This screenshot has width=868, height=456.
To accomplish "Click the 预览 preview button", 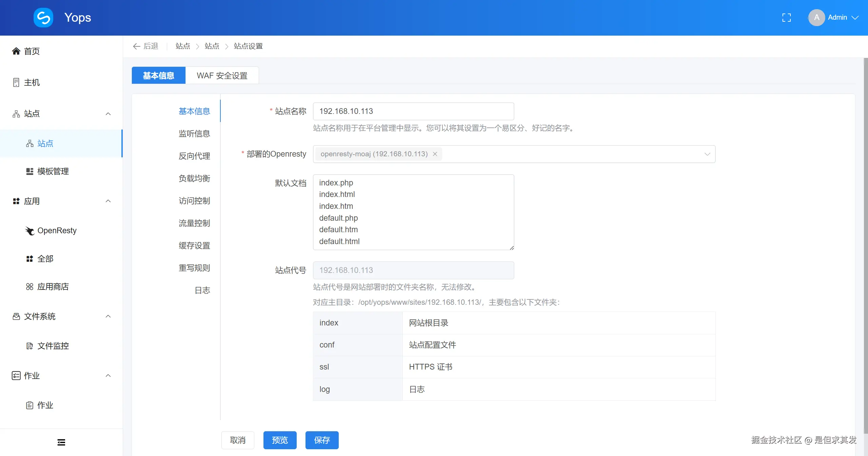I will tap(279, 440).
